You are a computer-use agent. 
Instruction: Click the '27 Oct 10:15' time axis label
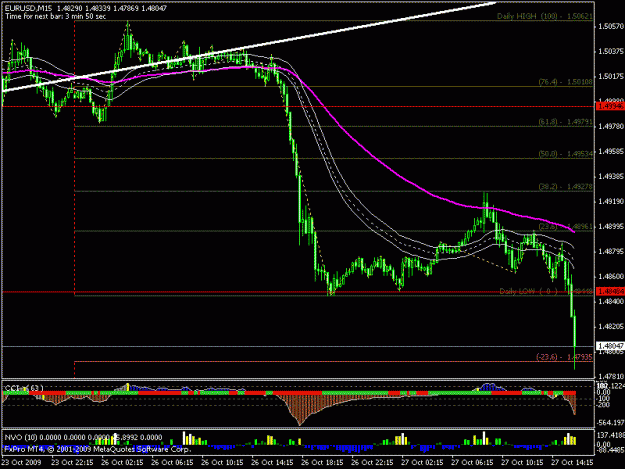click(x=522, y=462)
